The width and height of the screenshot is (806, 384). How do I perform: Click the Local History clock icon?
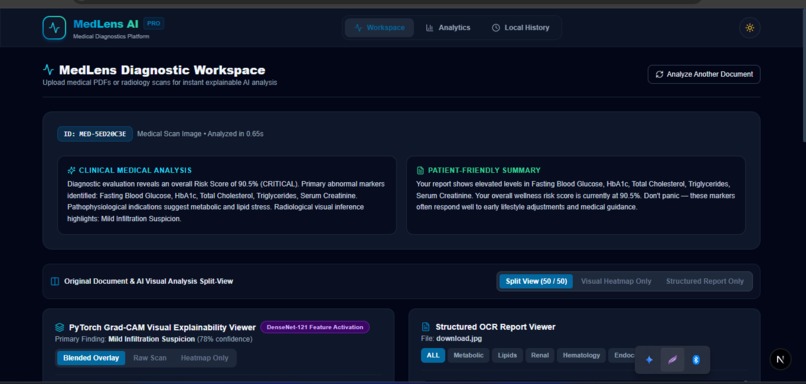(x=496, y=28)
